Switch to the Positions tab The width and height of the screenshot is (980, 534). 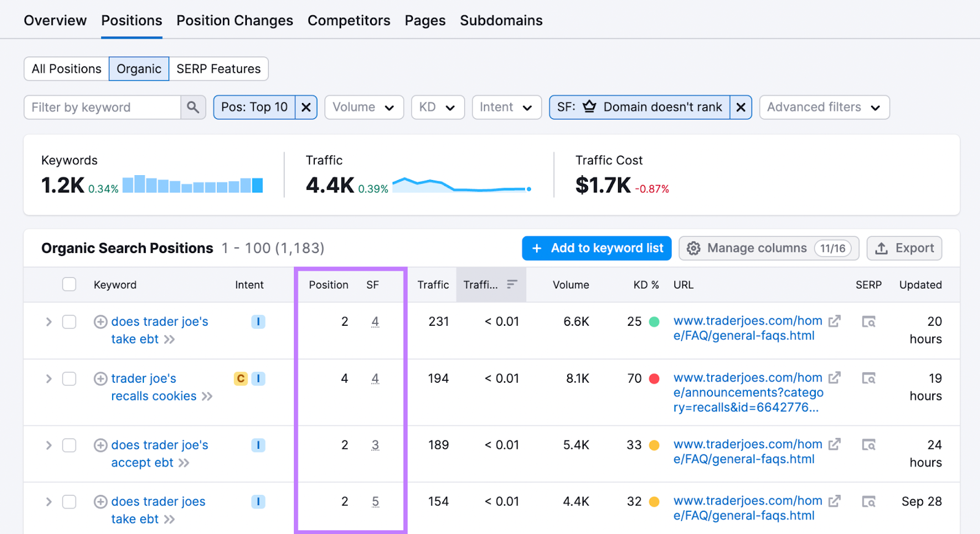132,20
